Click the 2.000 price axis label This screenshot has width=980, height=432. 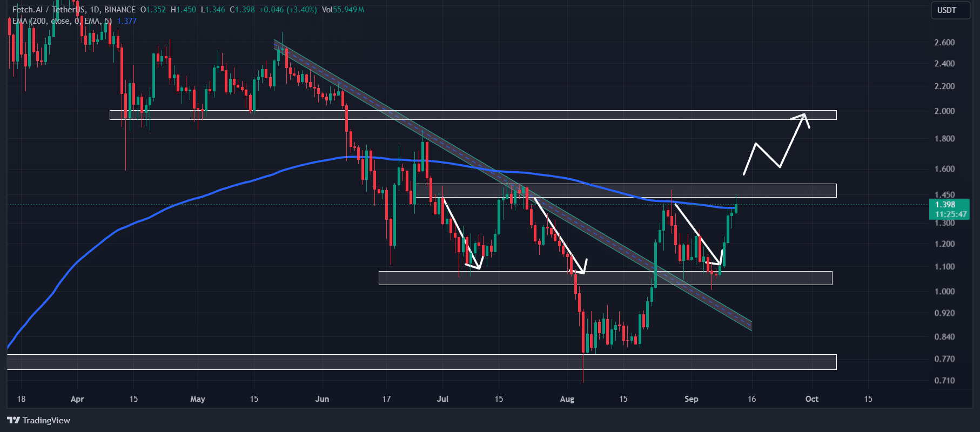point(944,111)
